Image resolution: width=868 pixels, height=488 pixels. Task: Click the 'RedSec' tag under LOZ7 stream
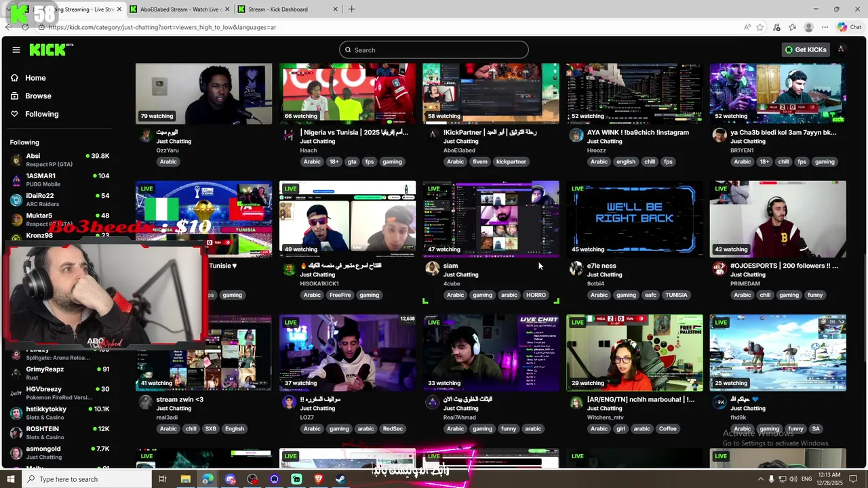(393, 429)
